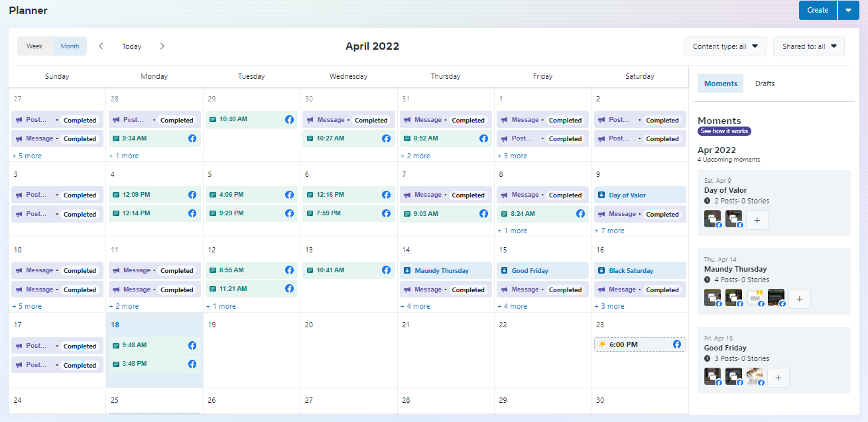
Task: Expand '+ 7 more' on April 9
Action: coord(609,231)
